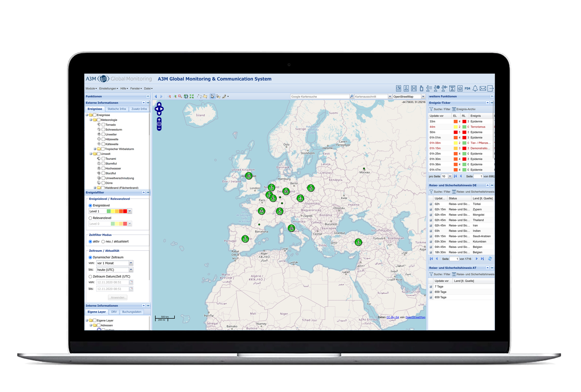Open the OpenStreetMap base layer dropdown
The width and height of the screenshot is (581, 392).
(x=423, y=97)
